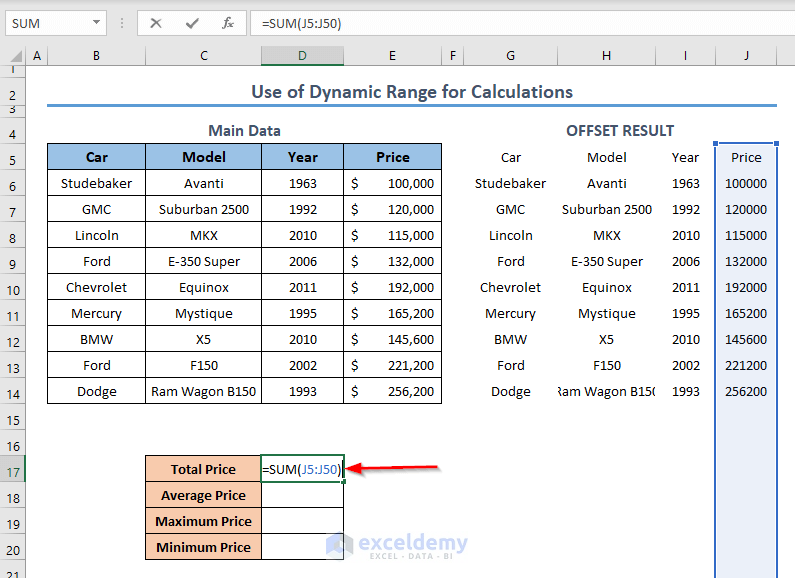The image size is (795, 578).
Task: Select 'E-350 Super' cell in column C
Action: [204, 262]
